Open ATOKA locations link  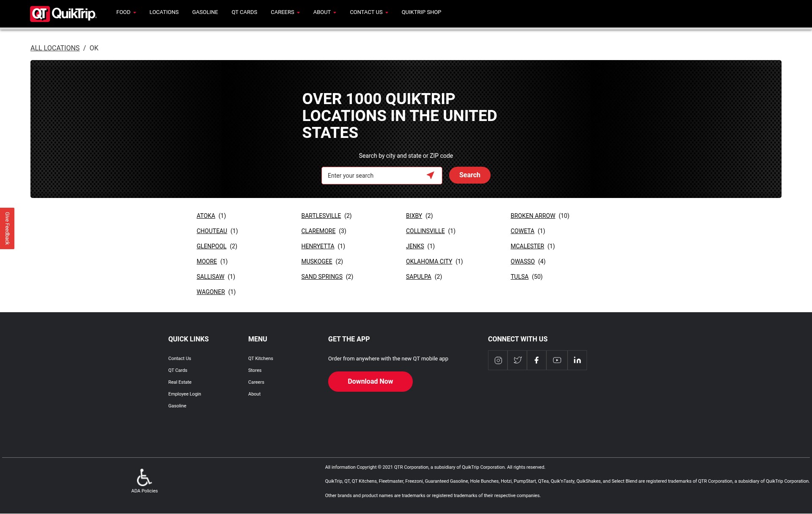coord(206,216)
